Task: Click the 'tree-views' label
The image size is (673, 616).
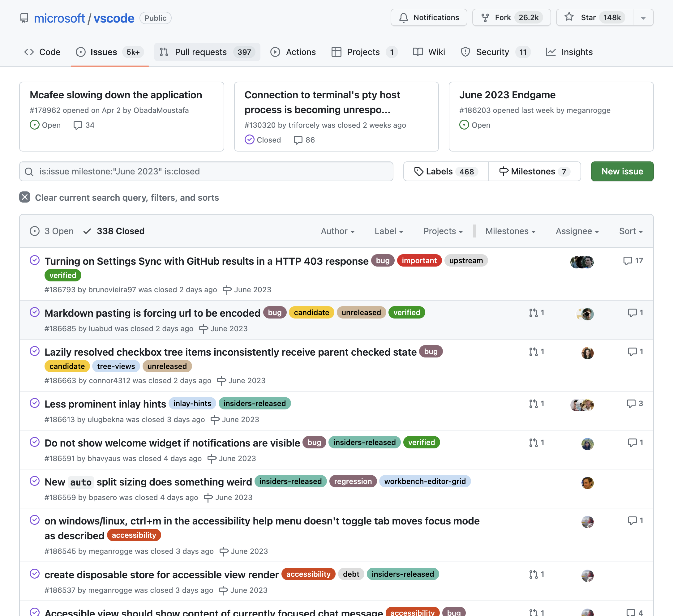Action: tap(116, 366)
